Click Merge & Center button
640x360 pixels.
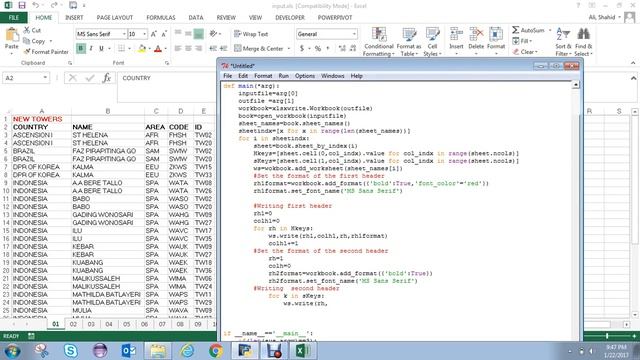click(x=259, y=49)
